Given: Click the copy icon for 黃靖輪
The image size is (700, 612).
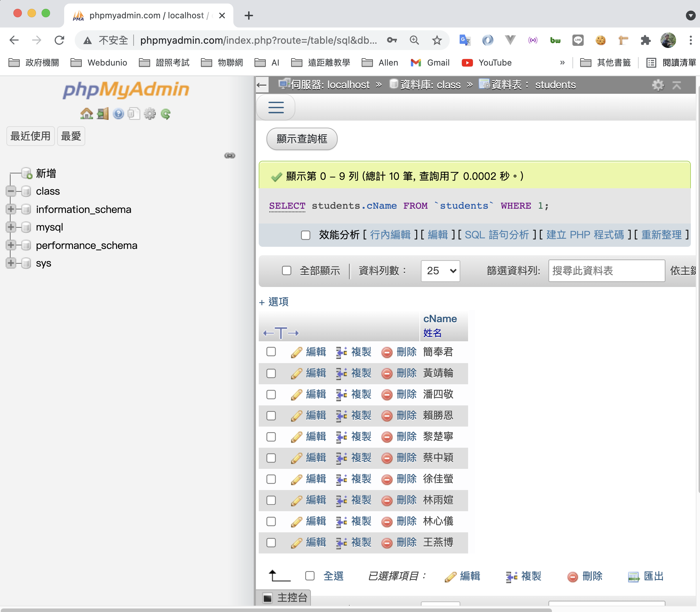Looking at the screenshot, I should pos(342,373).
